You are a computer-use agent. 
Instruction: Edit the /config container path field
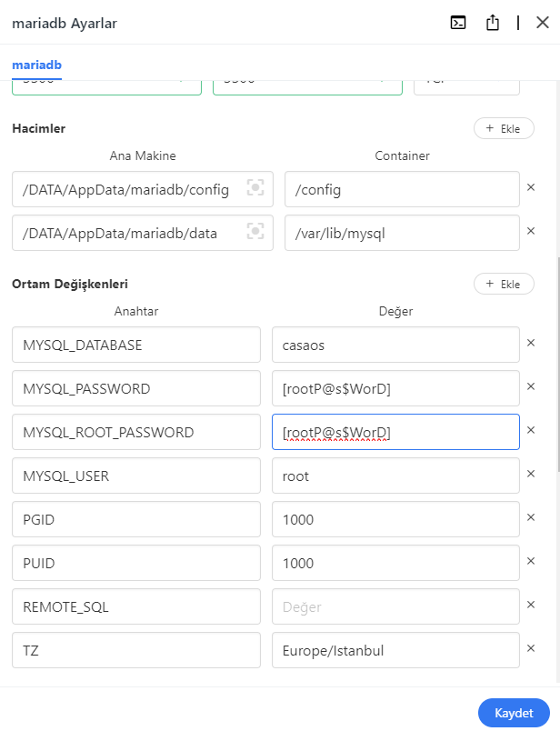click(x=402, y=189)
